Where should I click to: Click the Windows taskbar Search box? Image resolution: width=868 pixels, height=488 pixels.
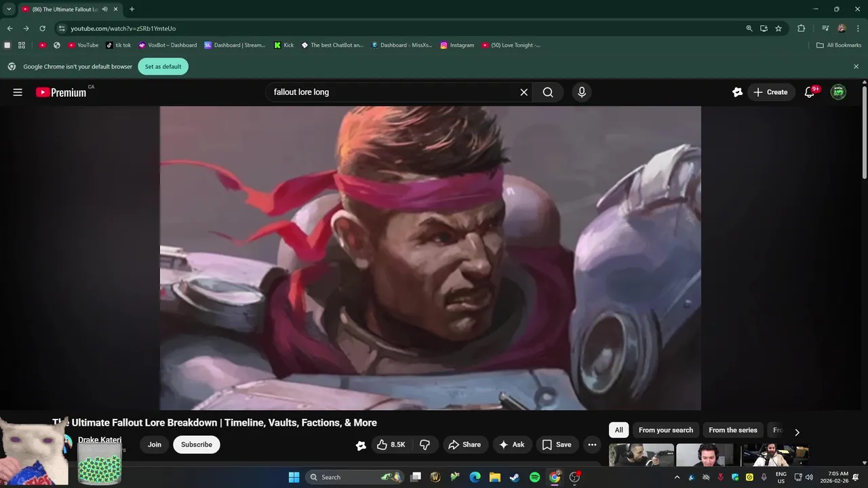(x=355, y=477)
